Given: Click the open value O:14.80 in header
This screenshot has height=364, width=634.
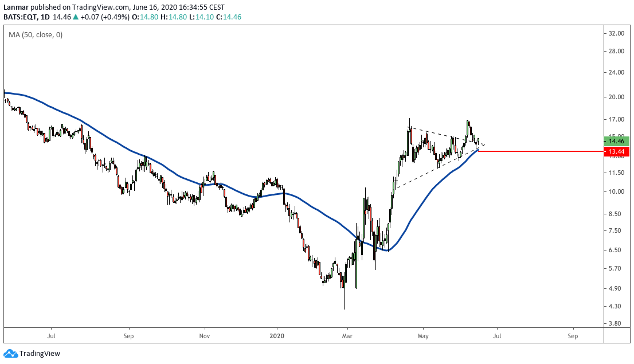Looking at the screenshot, I should 145,17.
